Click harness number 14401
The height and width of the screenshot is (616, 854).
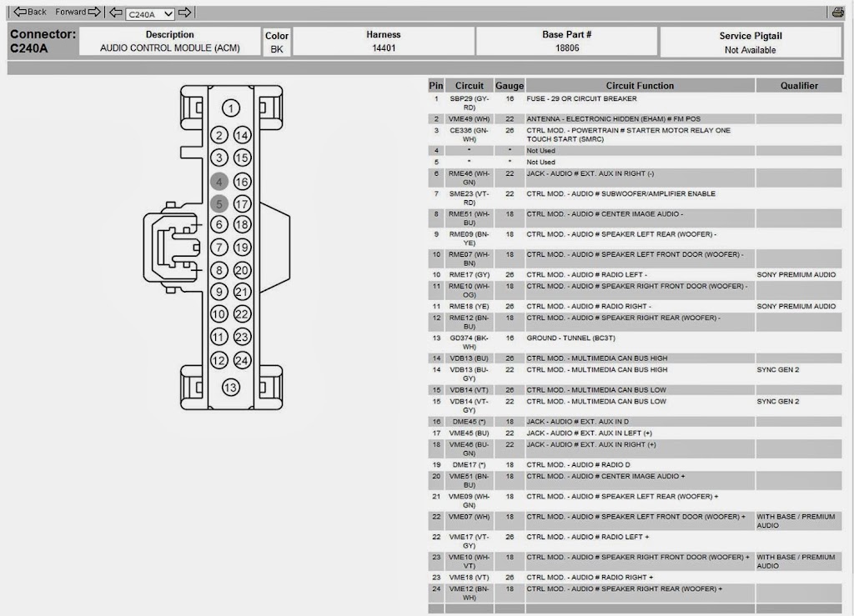[x=384, y=48]
